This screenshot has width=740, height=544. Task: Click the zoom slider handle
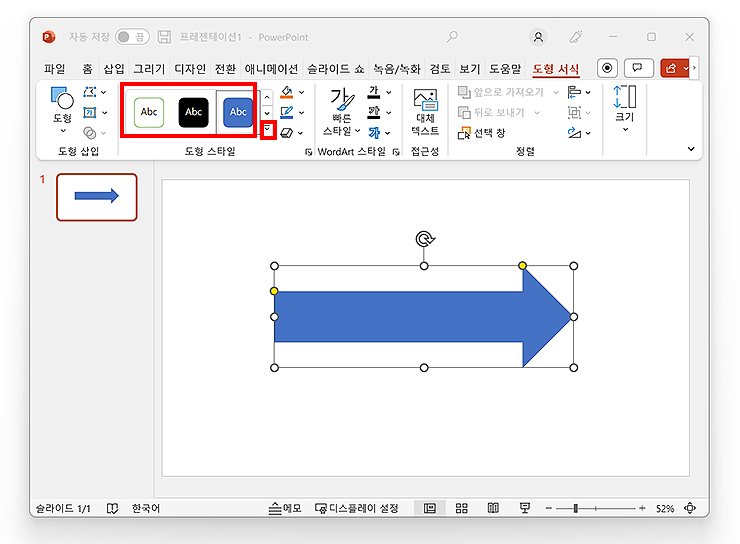pyautogui.click(x=576, y=508)
